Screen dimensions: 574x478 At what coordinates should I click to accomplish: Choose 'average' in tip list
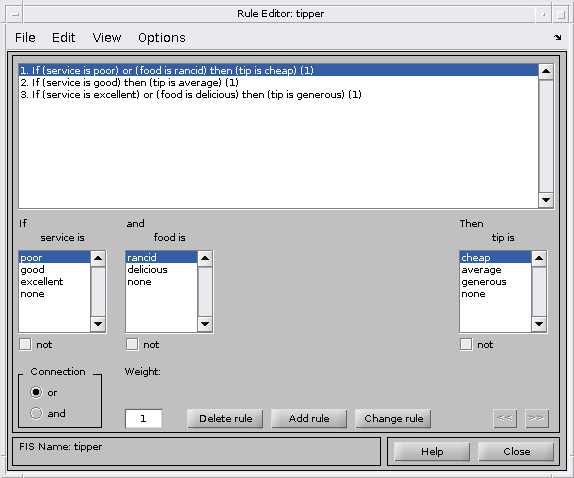[x=495, y=270]
